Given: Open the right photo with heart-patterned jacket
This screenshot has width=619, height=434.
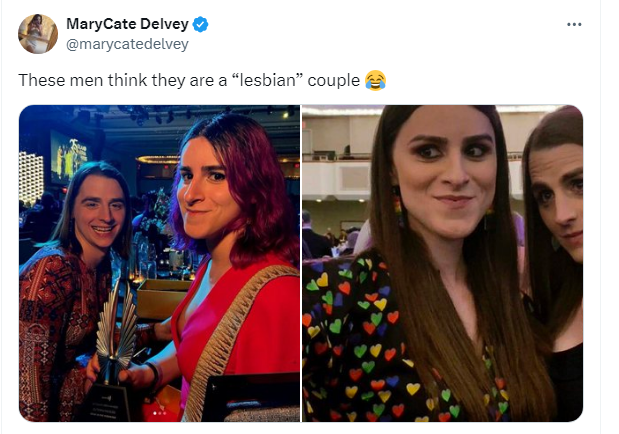Looking at the screenshot, I should (x=443, y=263).
